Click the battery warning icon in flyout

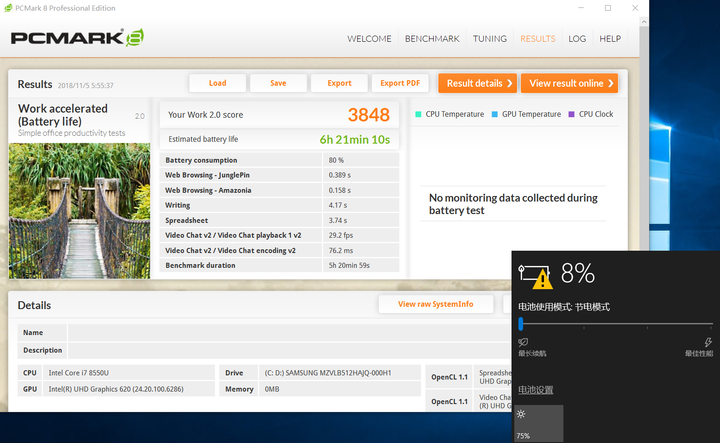[535, 276]
